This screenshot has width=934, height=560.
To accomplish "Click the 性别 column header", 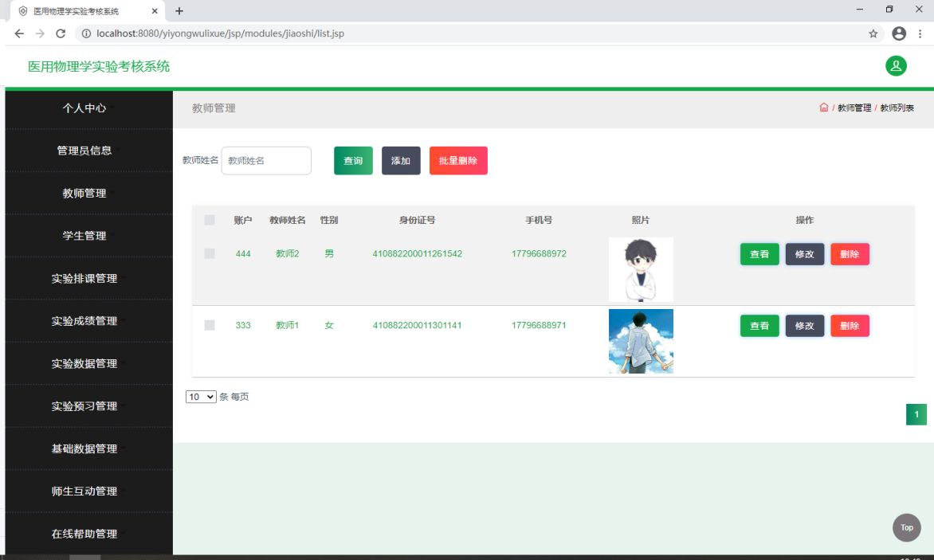I will (x=329, y=220).
